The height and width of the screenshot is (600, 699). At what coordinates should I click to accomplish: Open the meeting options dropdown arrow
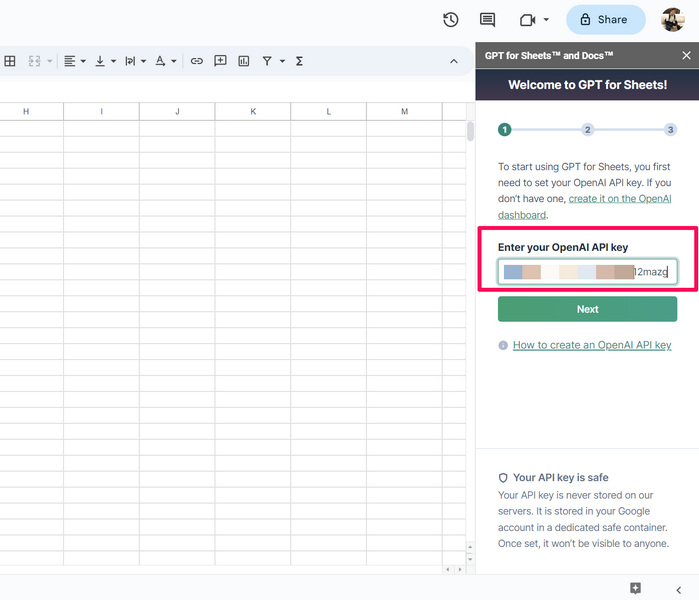[x=547, y=20]
